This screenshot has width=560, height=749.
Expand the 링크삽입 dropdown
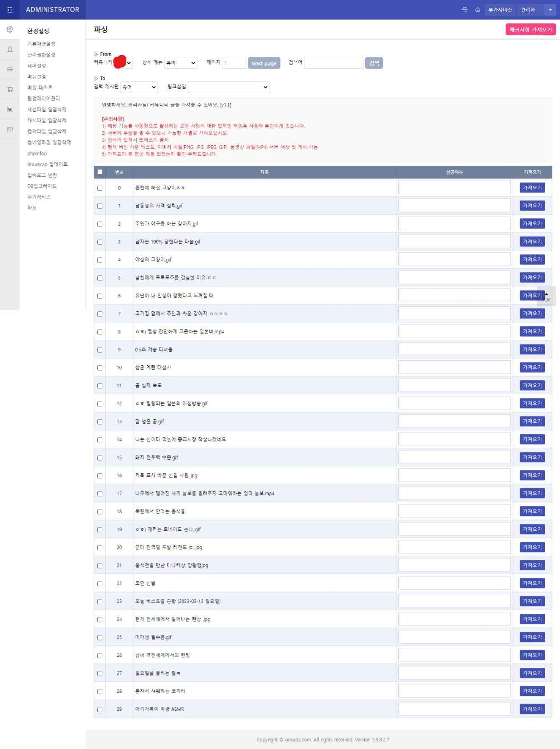pos(228,87)
